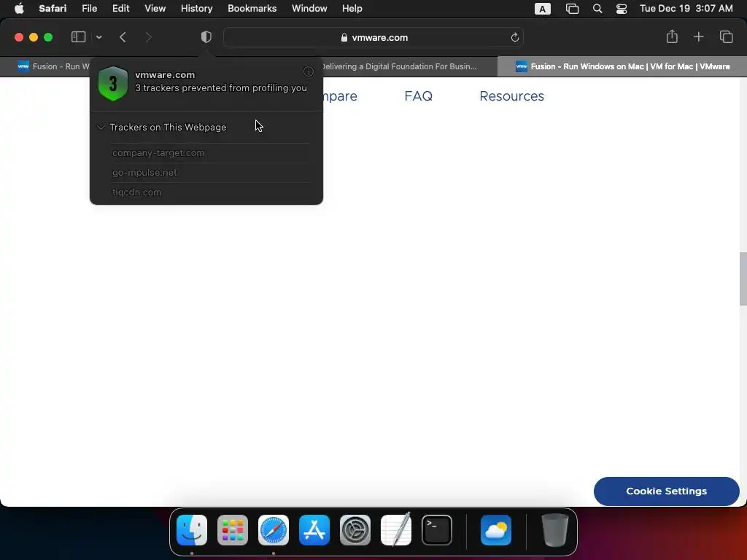Switch to the first Fusion - Run W tab

(53, 66)
